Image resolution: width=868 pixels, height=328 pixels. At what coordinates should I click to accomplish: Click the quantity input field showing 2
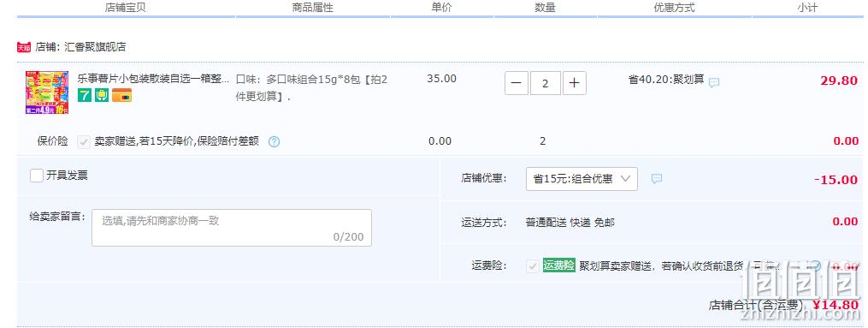click(546, 83)
